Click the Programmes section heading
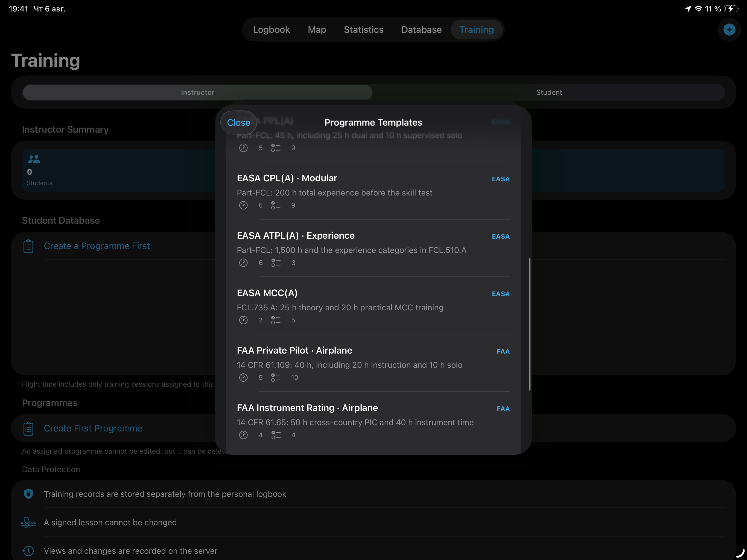The width and height of the screenshot is (747, 560). [50, 403]
